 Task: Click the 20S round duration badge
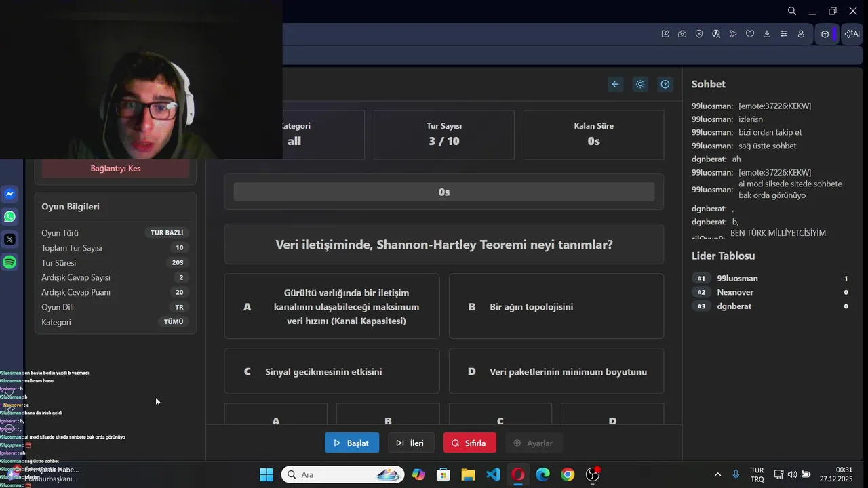(178, 262)
